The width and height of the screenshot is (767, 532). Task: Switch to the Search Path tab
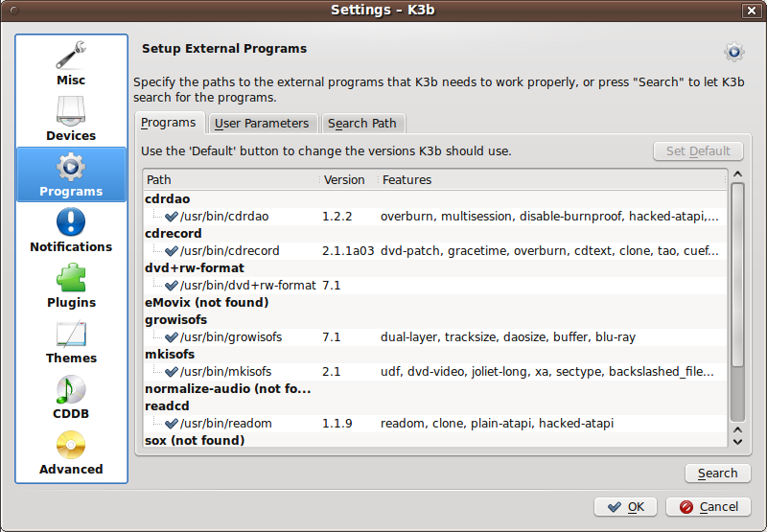[362, 124]
